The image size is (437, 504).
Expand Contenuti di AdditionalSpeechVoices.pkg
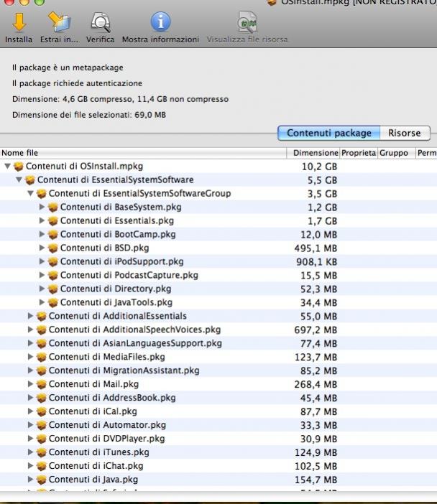coord(30,330)
